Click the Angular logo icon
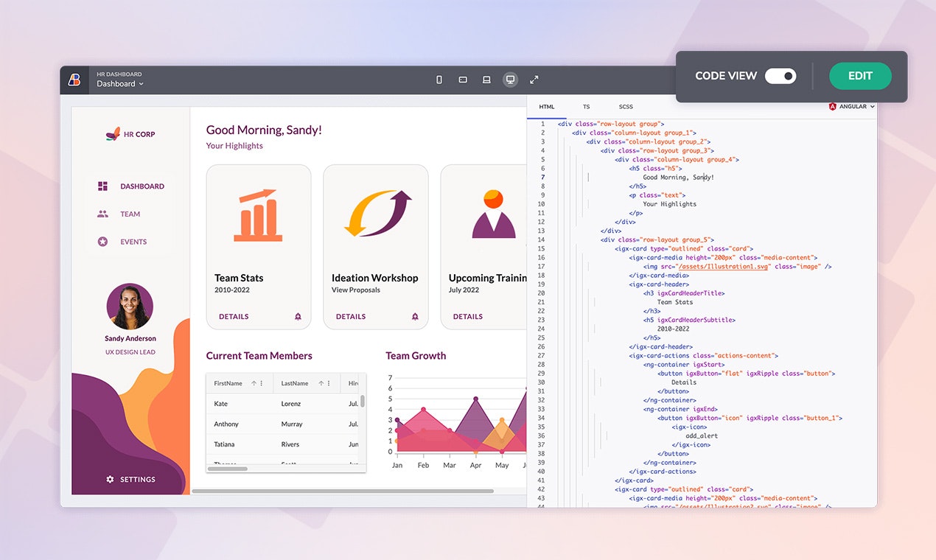936x560 pixels. click(832, 107)
